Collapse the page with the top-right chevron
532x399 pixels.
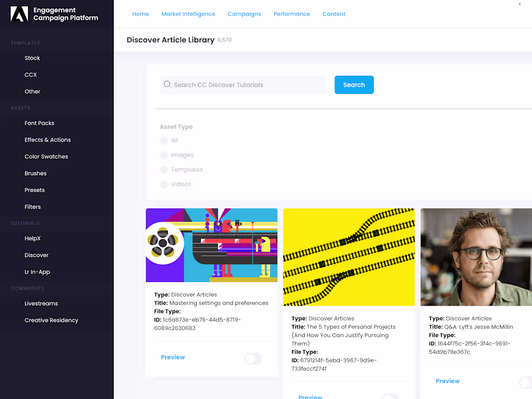pos(520,4)
